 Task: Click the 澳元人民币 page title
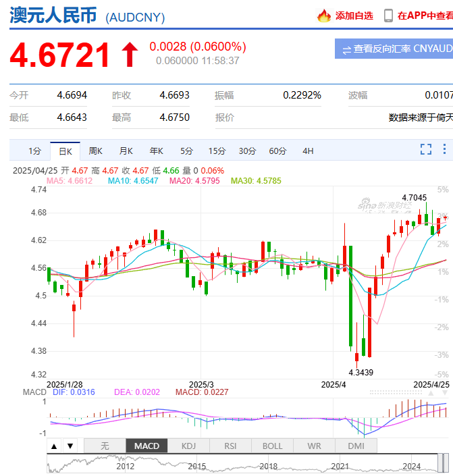(53, 15)
